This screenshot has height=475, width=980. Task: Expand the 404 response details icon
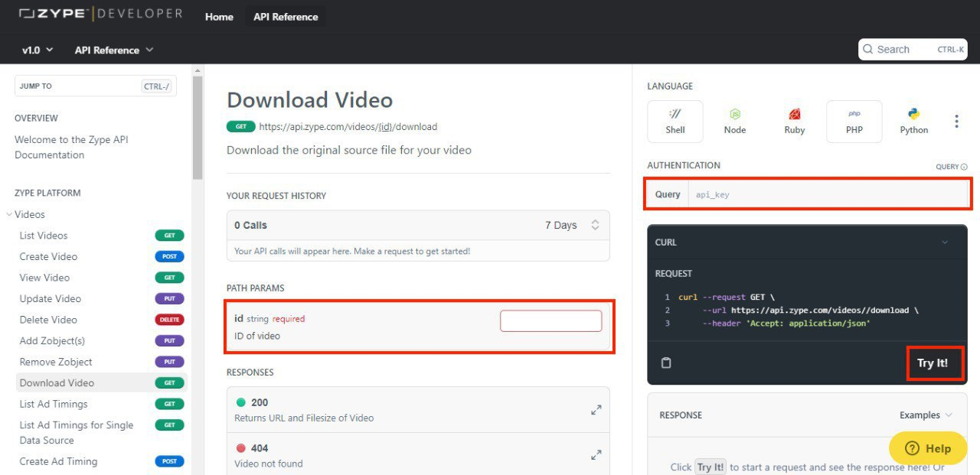coord(596,455)
